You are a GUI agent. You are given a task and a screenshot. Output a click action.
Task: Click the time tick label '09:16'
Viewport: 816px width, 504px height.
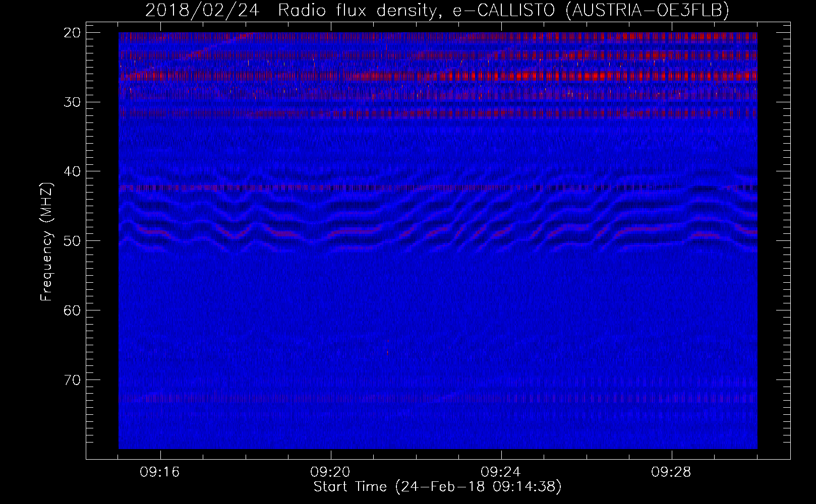point(160,472)
